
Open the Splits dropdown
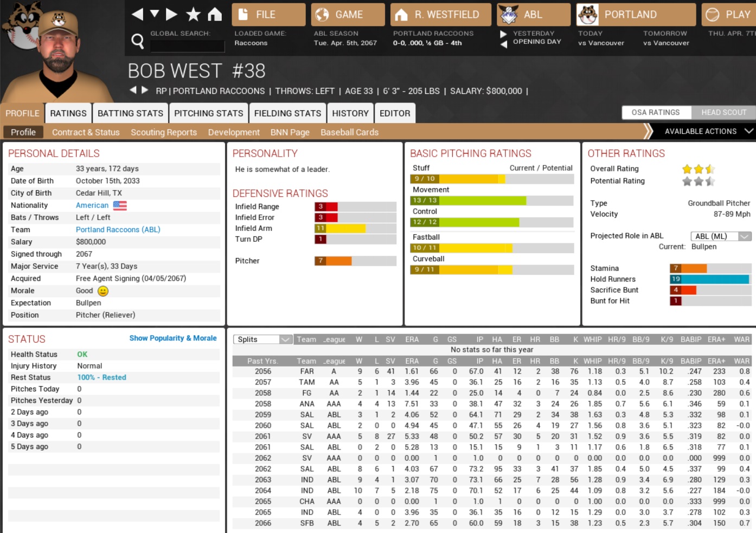263,339
